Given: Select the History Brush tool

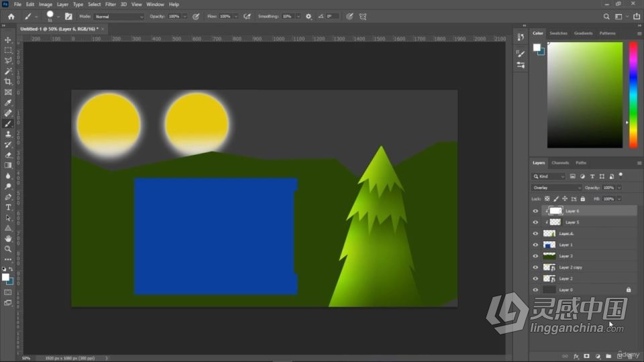Looking at the screenshot, I should 8,145.
